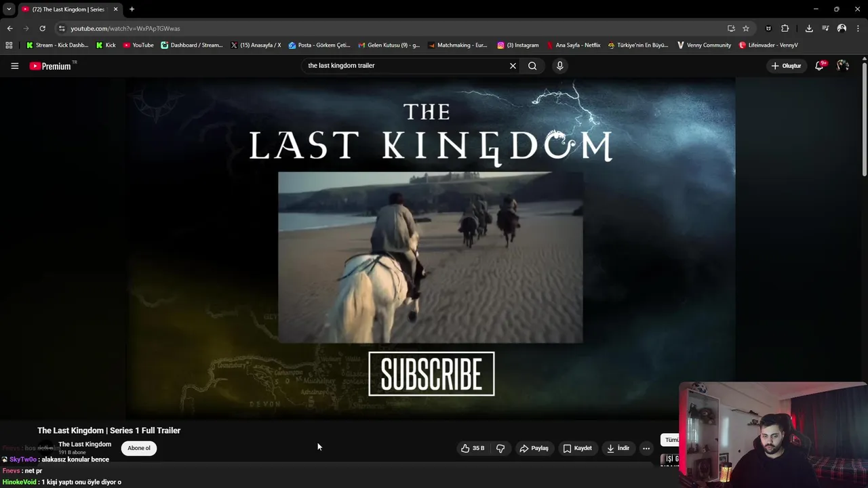Image resolution: width=868 pixels, height=488 pixels.
Task: Open Gelen Kutusu bookmark
Action: (389, 45)
